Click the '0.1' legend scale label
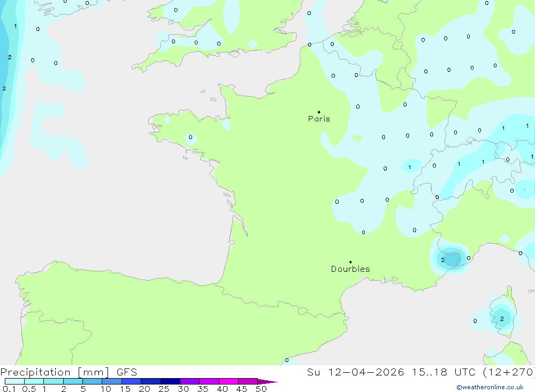535x392 pixels. 9,389
